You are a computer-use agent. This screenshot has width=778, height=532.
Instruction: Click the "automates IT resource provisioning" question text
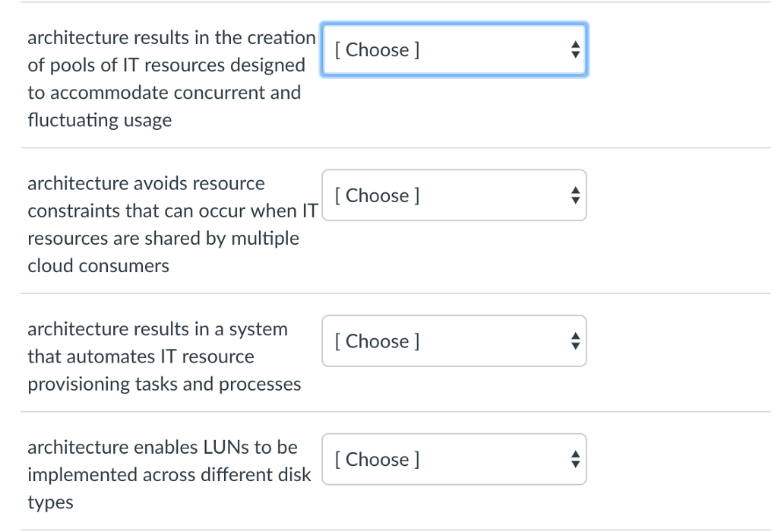(141, 356)
